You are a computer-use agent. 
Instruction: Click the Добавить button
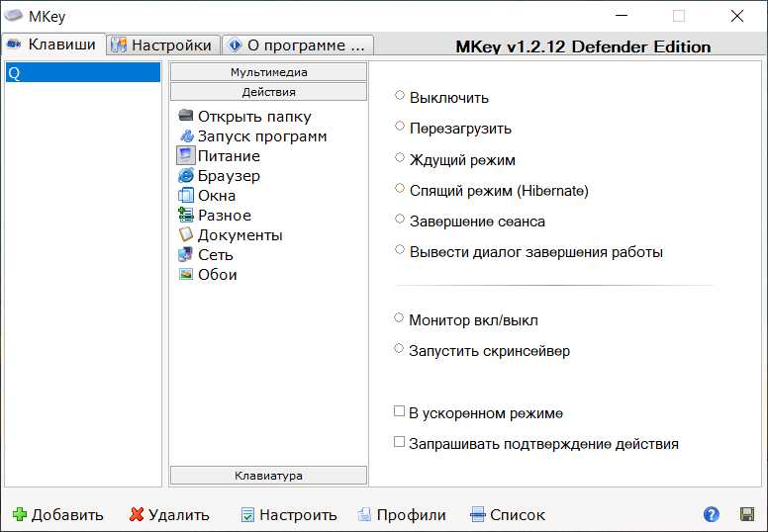(x=57, y=515)
